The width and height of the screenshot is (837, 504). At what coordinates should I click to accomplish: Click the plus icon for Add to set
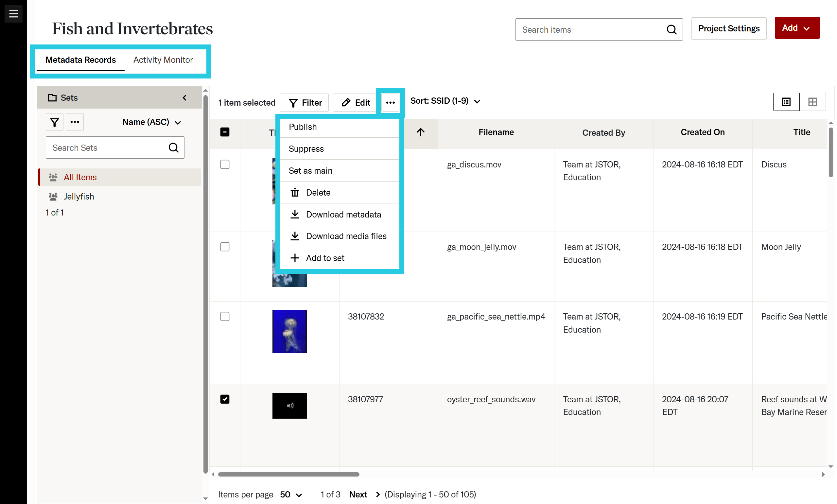[295, 258]
